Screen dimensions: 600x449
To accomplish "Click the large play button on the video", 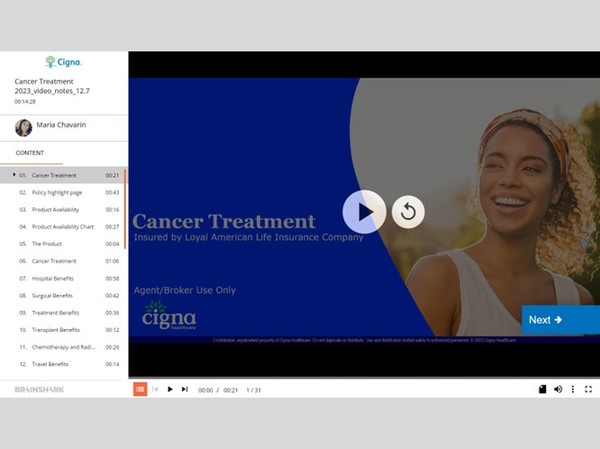I will [x=364, y=212].
